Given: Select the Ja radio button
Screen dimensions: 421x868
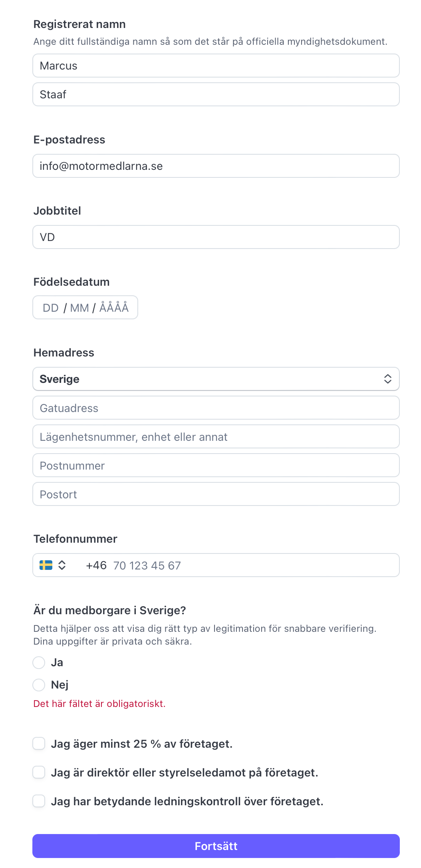Looking at the screenshot, I should pos(39,663).
